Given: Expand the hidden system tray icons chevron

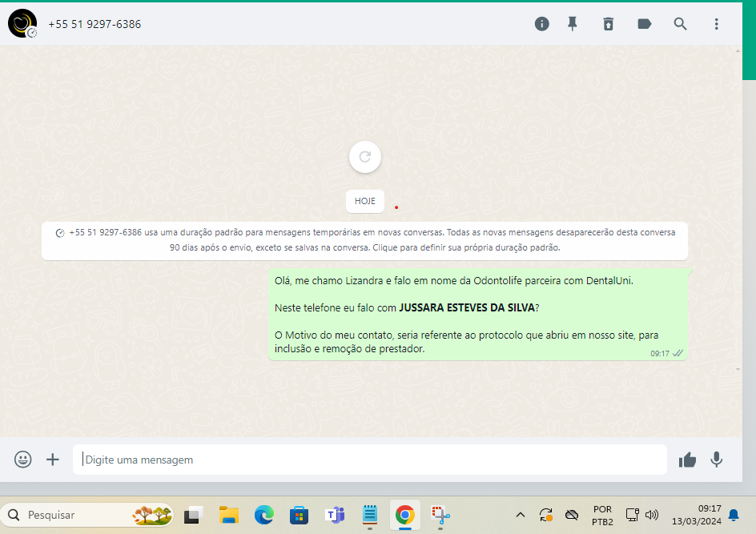Looking at the screenshot, I should (x=521, y=515).
